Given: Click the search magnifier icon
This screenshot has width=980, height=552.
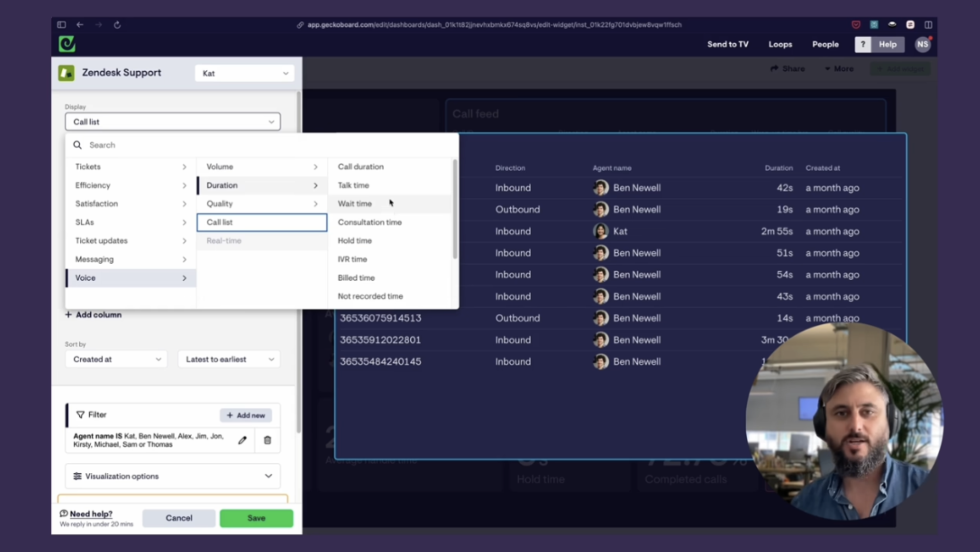Looking at the screenshot, I should click(x=77, y=145).
